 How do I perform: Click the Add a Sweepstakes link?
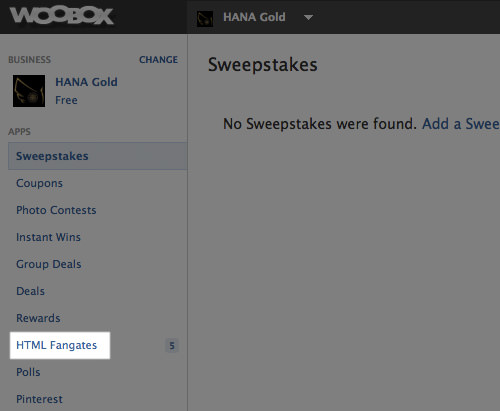[x=461, y=124]
